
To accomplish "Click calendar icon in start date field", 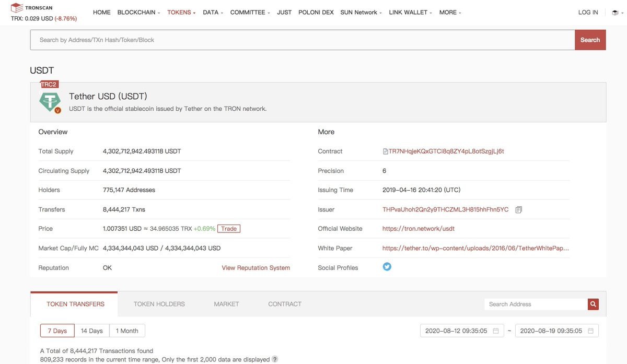I will 496,331.
